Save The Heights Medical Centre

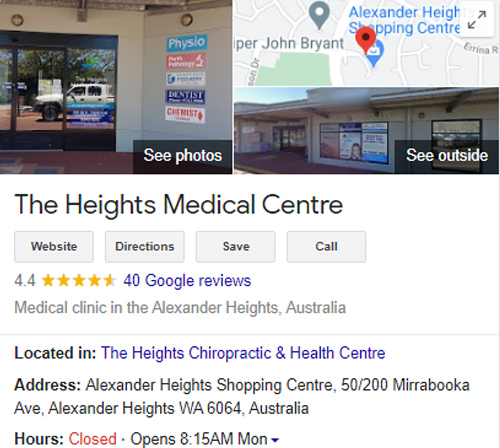click(x=236, y=247)
